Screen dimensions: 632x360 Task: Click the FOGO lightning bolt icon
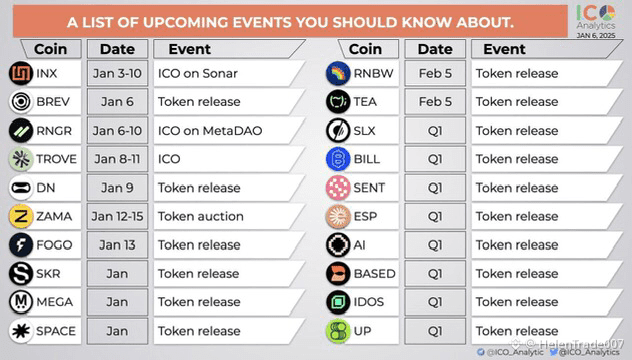[21, 245]
